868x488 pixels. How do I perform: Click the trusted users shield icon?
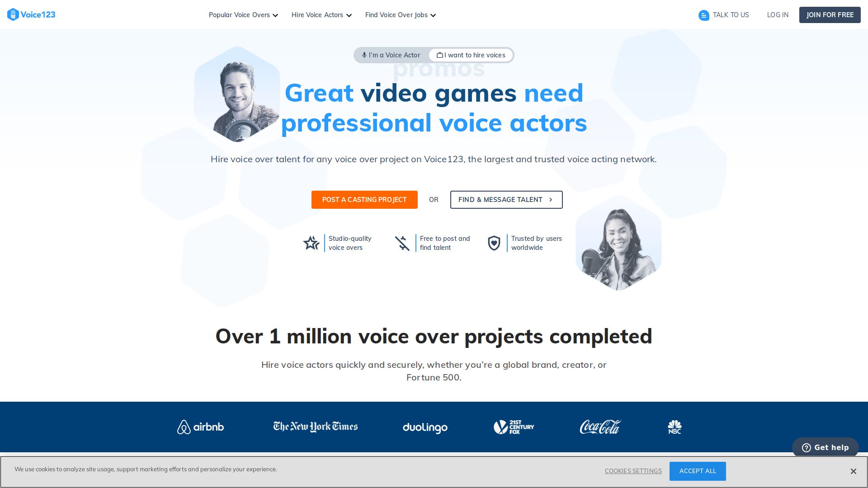point(494,243)
